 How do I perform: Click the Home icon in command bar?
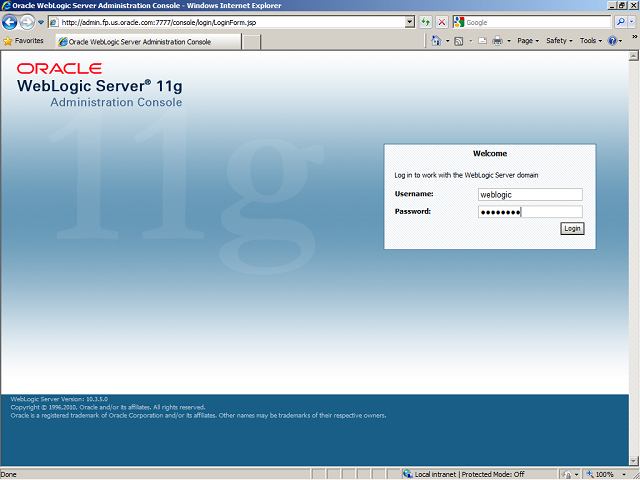(x=436, y=41)
